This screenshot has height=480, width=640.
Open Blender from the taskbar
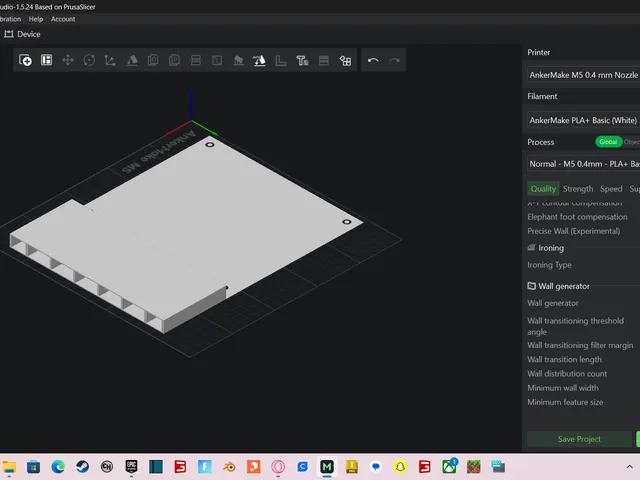coord(229,466)
